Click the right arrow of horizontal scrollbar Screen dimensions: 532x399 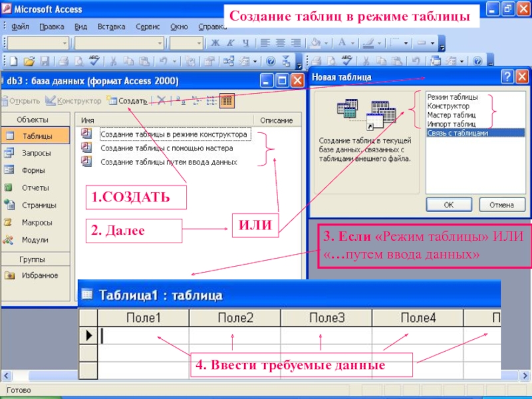[x=525, y=376]
